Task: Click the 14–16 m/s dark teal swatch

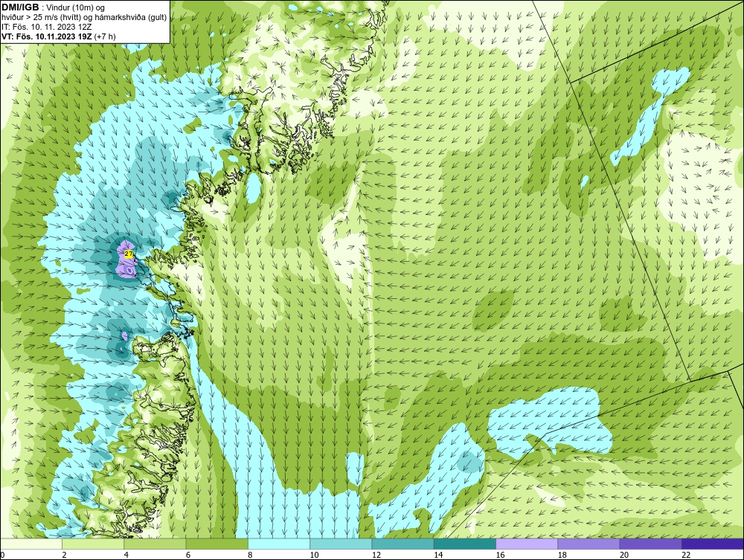Action: tap(465, 544)
